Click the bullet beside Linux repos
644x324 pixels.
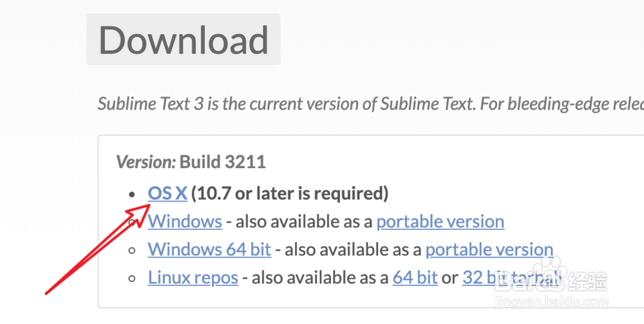pyautogui.click(x=132, y=278)
